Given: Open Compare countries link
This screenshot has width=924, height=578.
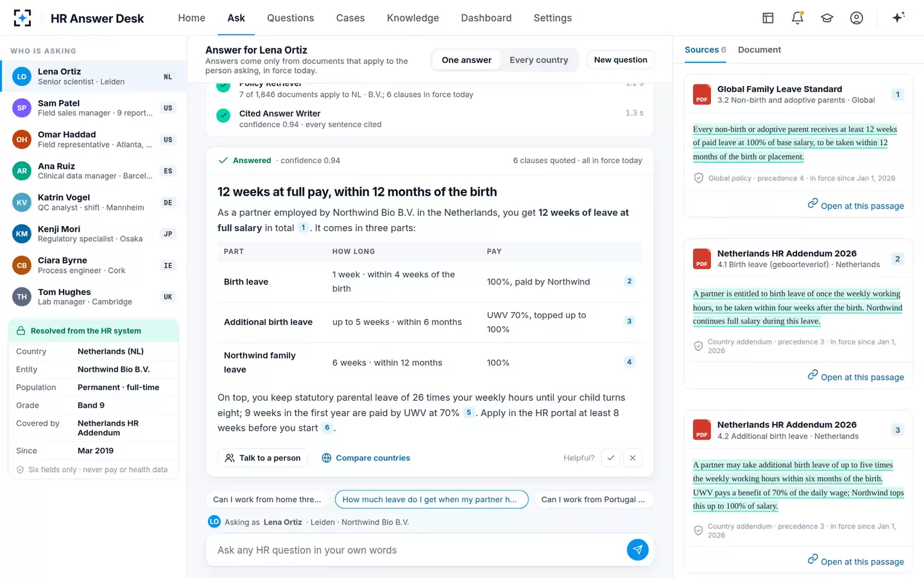Looking at the screenshot, I should (366, 458).
